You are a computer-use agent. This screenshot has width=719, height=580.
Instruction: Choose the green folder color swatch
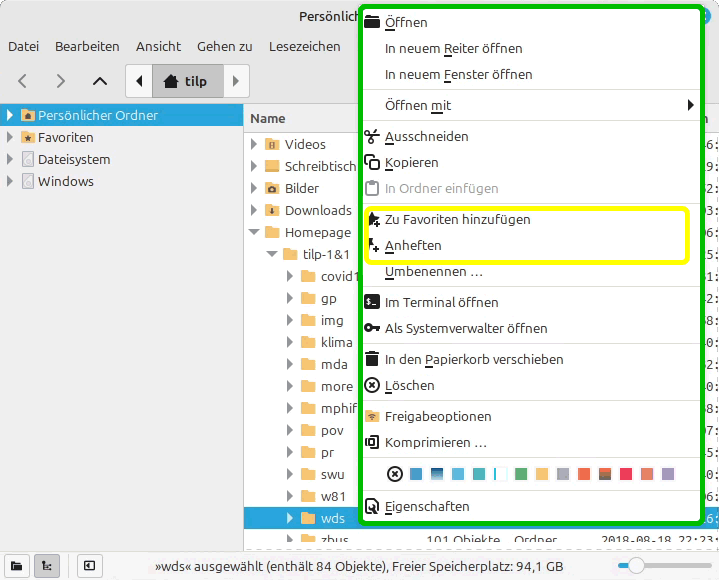click(x=521, y=474)
